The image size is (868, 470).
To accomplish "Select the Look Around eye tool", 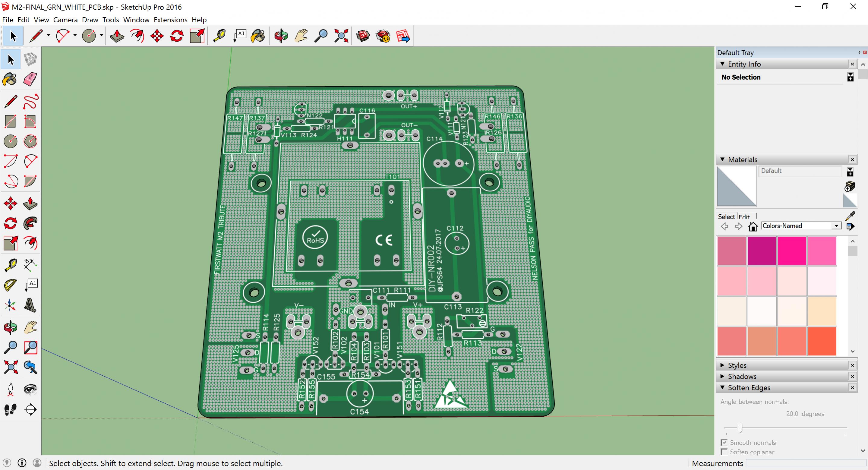I will (30, 389).
